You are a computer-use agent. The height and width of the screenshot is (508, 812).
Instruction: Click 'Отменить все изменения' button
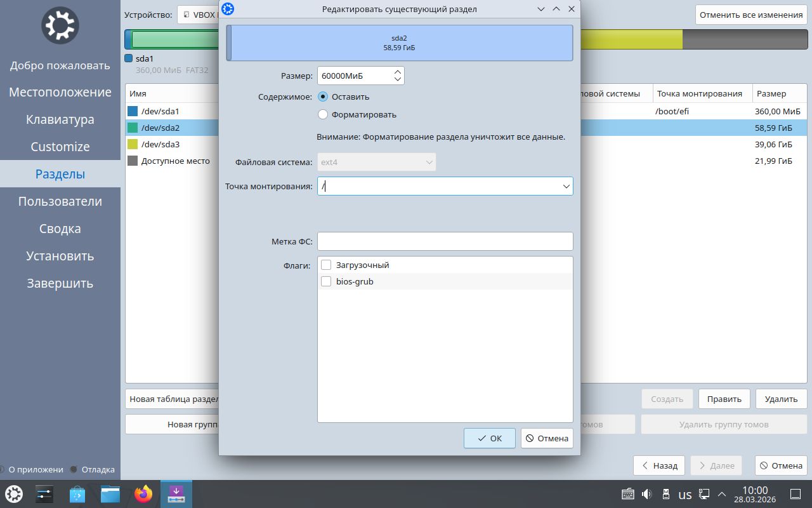click(x=751, y=15)
